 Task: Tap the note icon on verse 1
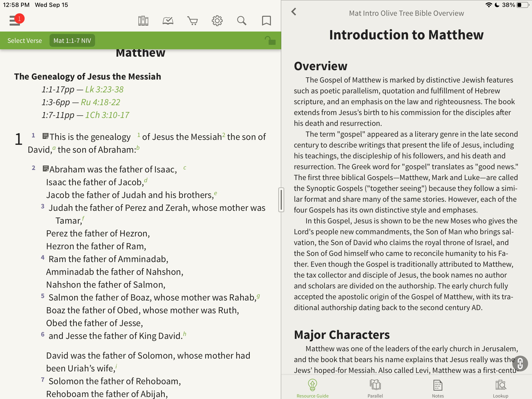pyautogui.click(x=45, y=136)
